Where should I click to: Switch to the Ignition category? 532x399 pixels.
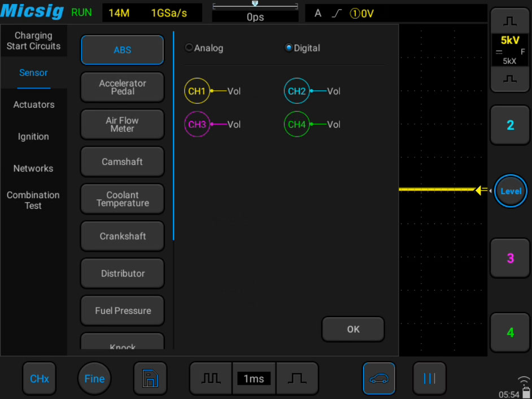(x=33, y=136)
